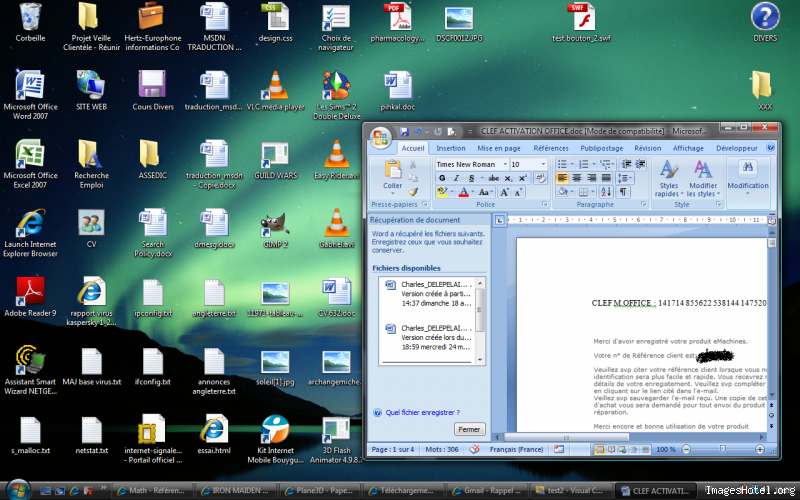The image size is (800, 500).
Task: Click the bullet list icon
Action: (564, 164)
